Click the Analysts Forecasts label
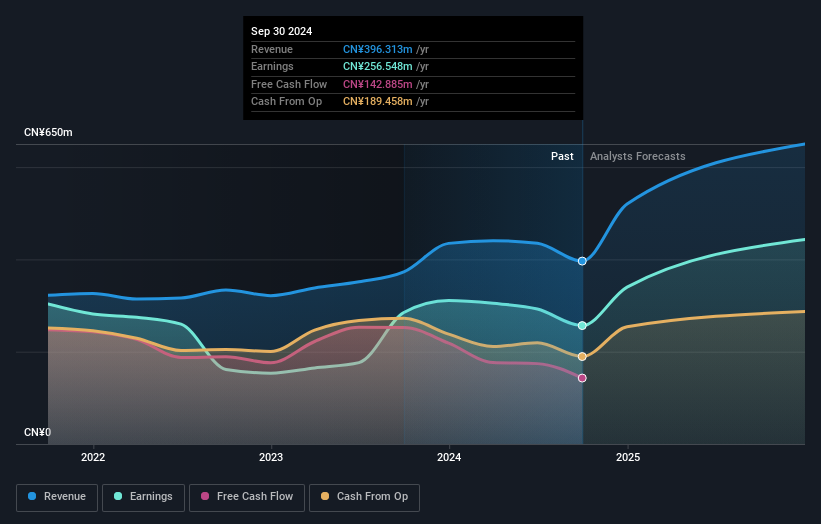Image resolution: width=821 pixels, height=524 pixels. coord(637,156)
